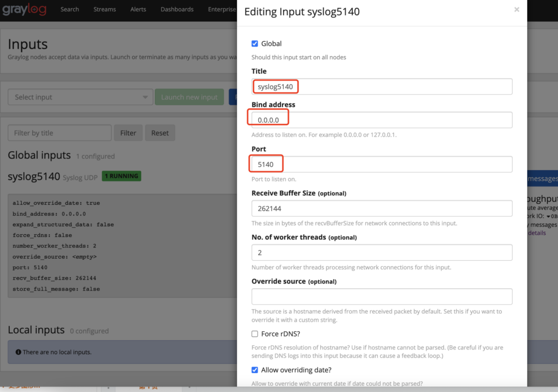
Task: Click info icon in no local inputs notice
Action: 18,352
